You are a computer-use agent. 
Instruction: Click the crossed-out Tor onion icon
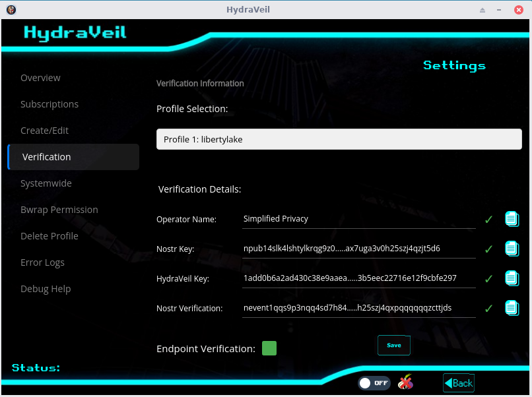[406, 382]
